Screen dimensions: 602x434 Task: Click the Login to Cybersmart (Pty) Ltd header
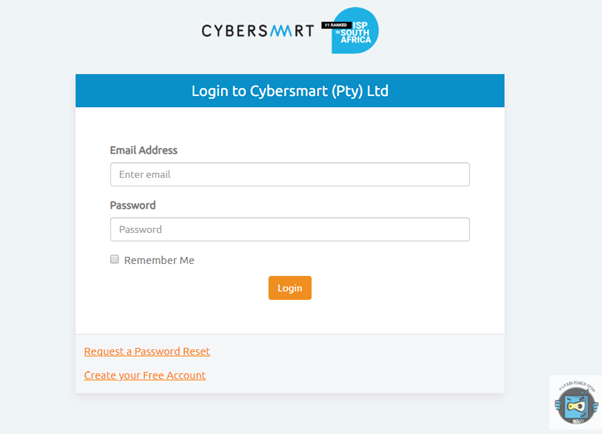[x=290, y=91]
